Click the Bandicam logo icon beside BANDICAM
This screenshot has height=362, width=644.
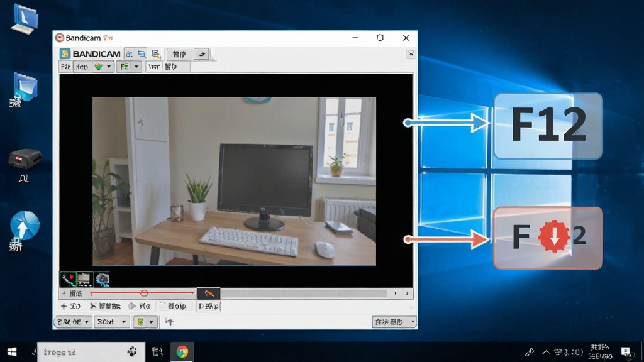tap(65, 54)
